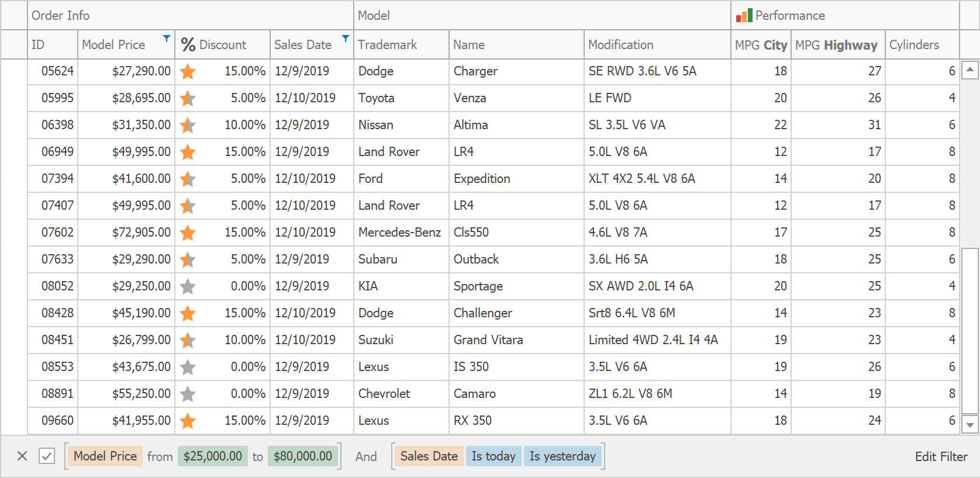Open the Edit Filter dialog
This screenshot has height=478, width=980.
coord(941,456)
